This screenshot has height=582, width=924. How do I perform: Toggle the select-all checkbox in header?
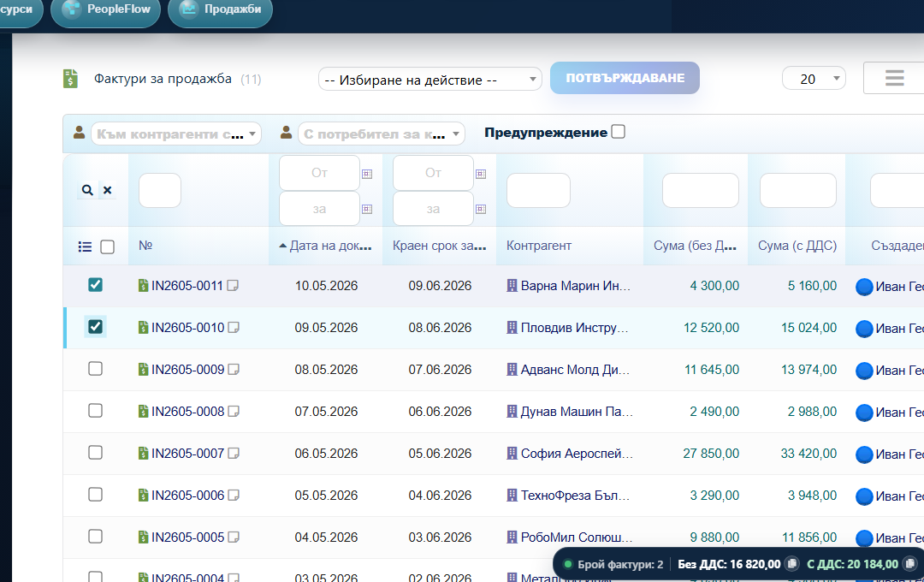click(107, 246)
